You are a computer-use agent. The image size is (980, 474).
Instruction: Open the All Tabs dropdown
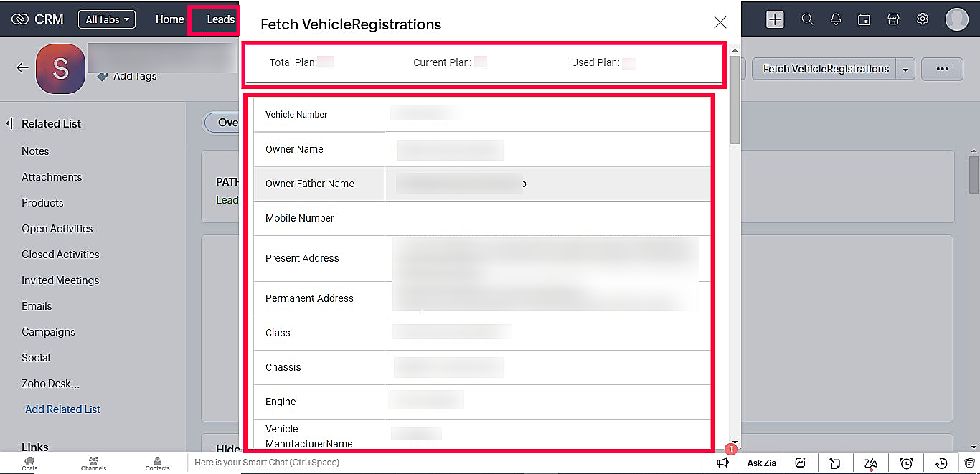click(106, 19)
